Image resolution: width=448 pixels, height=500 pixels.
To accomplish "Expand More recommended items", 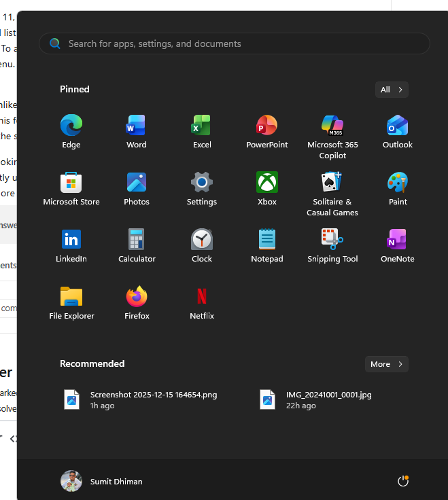I will 386,364.
